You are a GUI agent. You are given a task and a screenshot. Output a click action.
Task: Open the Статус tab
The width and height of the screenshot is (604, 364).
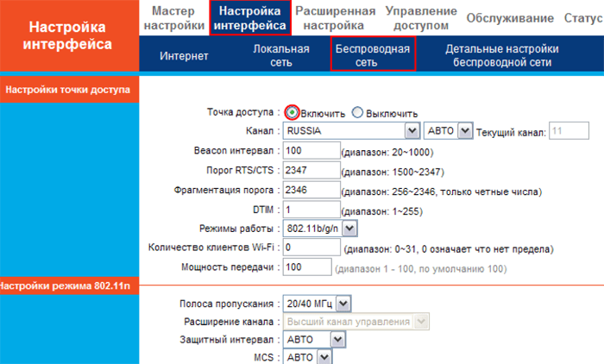pyautogui.click(x=583, y=18)
